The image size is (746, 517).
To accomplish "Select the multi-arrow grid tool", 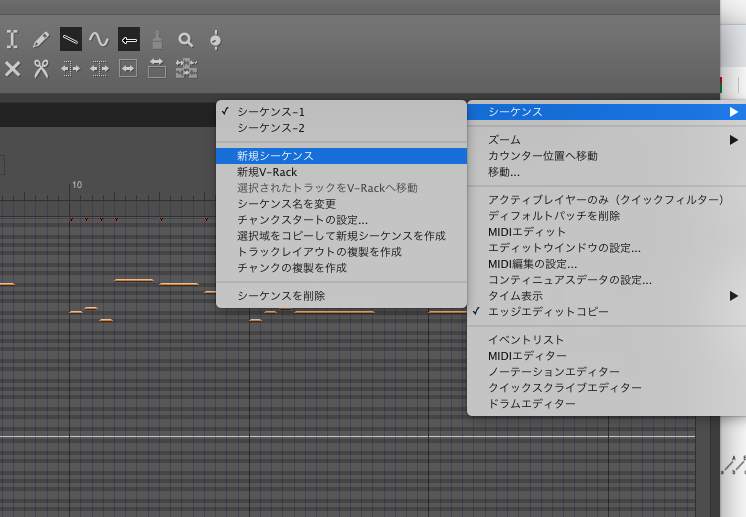I will (x=186, y=68).
